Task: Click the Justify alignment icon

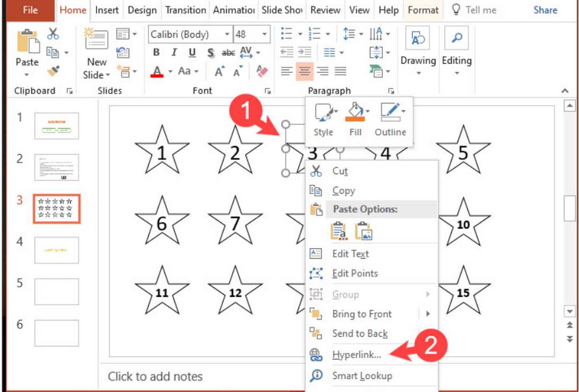Action: click(340, 71)
